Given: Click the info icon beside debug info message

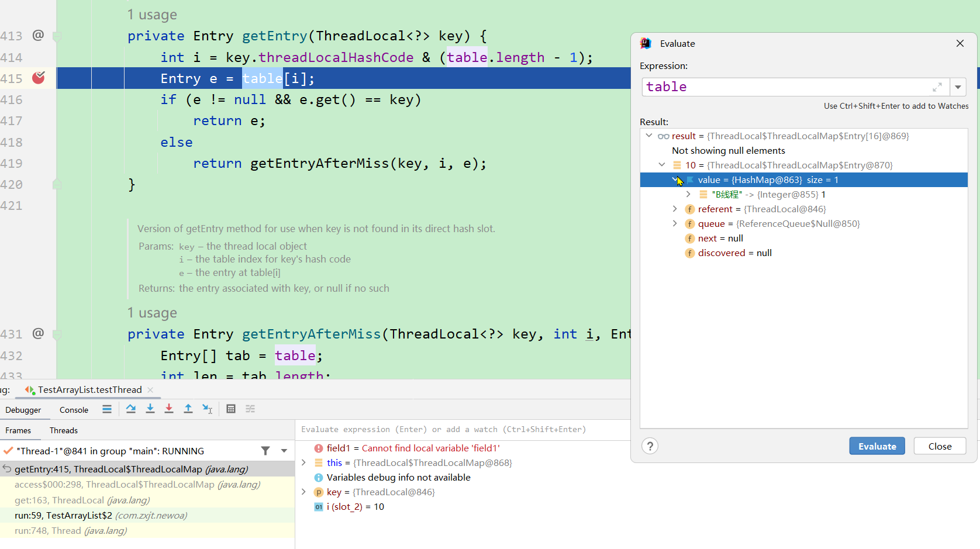Looking at the screenshot, I should coord(319,478).
